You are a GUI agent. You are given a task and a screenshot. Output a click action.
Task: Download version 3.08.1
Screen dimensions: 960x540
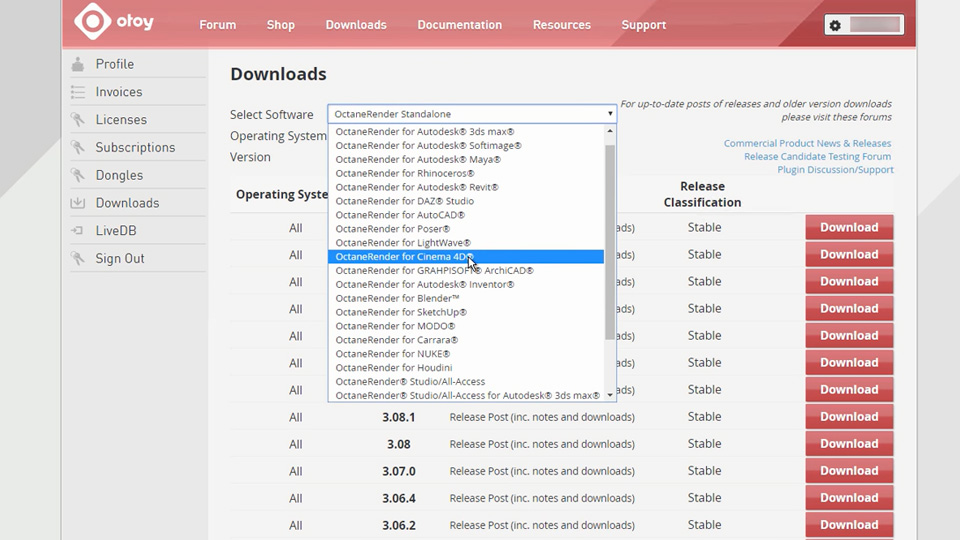849,417
